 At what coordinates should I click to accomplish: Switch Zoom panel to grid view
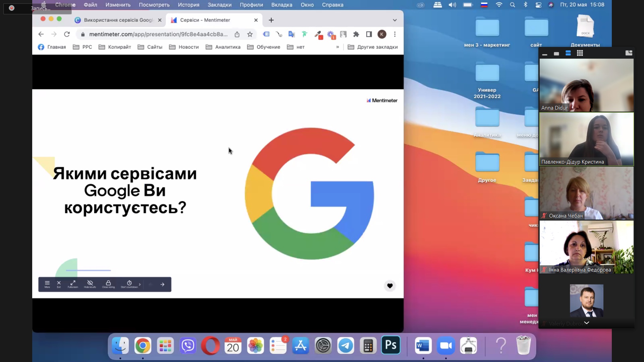point(580,53)
